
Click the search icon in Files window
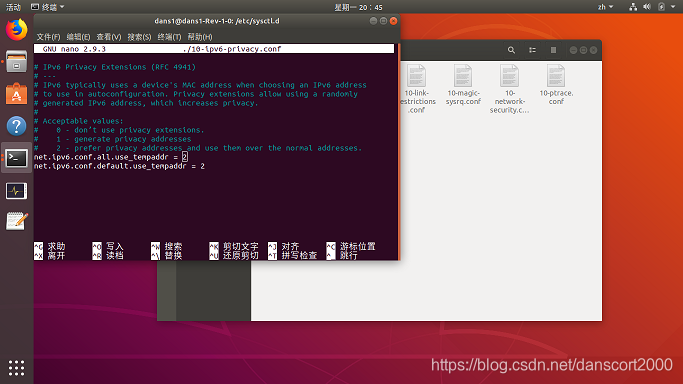coord(511,50)
